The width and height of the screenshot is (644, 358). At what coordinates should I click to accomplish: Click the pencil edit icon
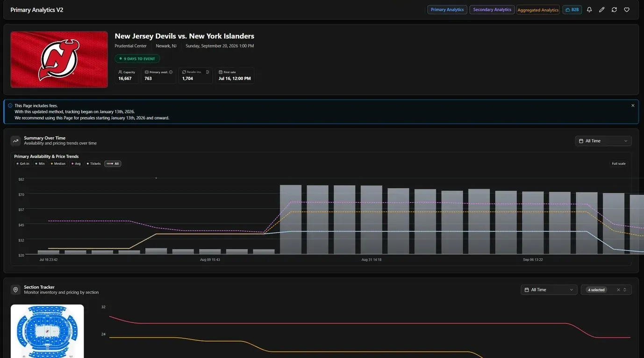602,10
